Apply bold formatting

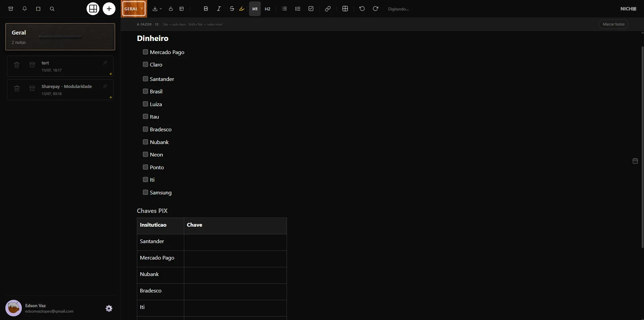tap(206, 9)
